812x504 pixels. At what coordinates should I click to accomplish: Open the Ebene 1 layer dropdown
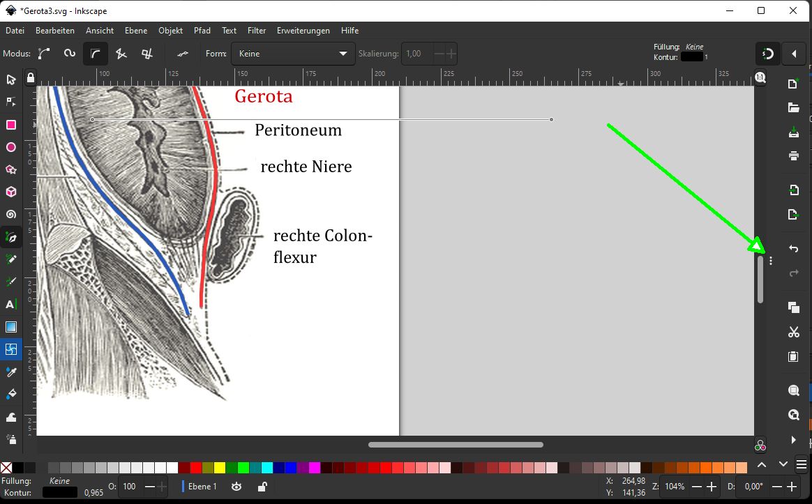200,487
